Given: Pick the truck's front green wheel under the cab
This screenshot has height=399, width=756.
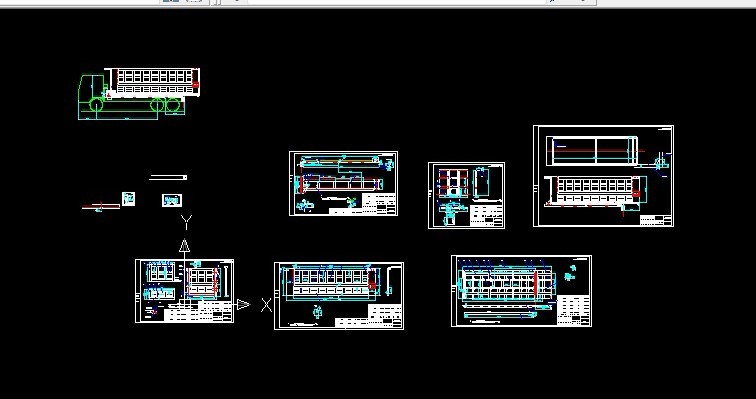Looking at the screenshot, I should (x=96, y=105).
